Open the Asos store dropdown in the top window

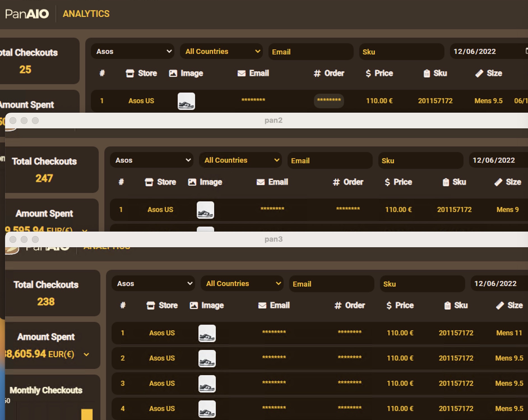tap(133, 51)
